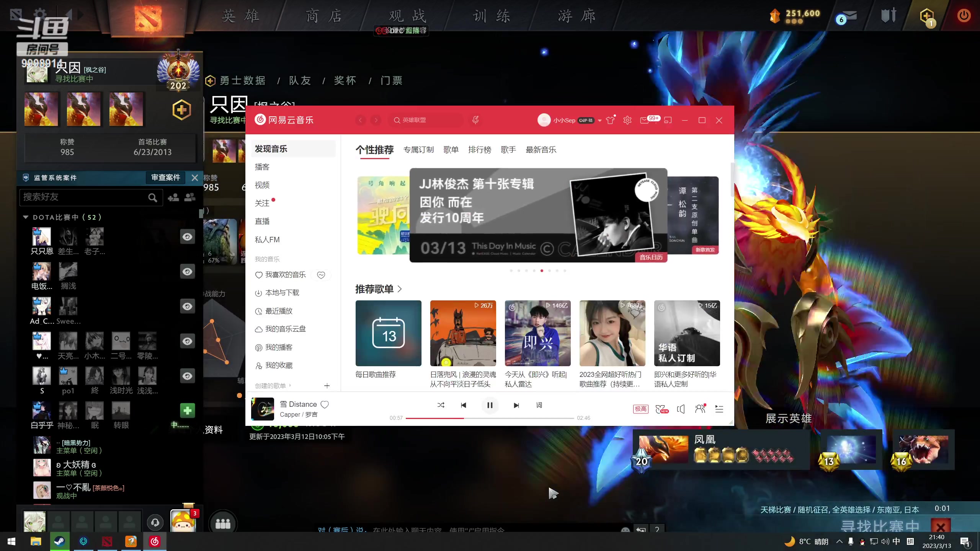This screenshot has height=551, width=980.
Task: Collapse the DOTA比赛中 (52) friends group
Action: click(x=26, y=217)
